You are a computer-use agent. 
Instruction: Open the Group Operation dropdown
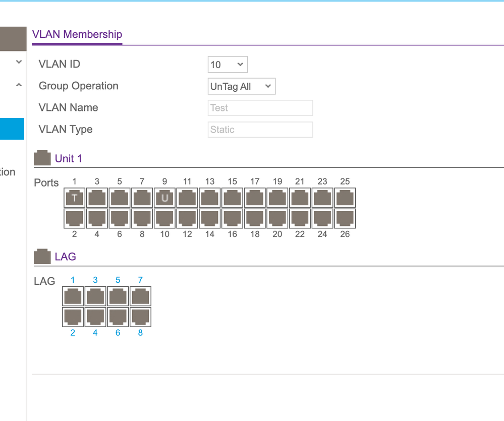click(241, 86)
